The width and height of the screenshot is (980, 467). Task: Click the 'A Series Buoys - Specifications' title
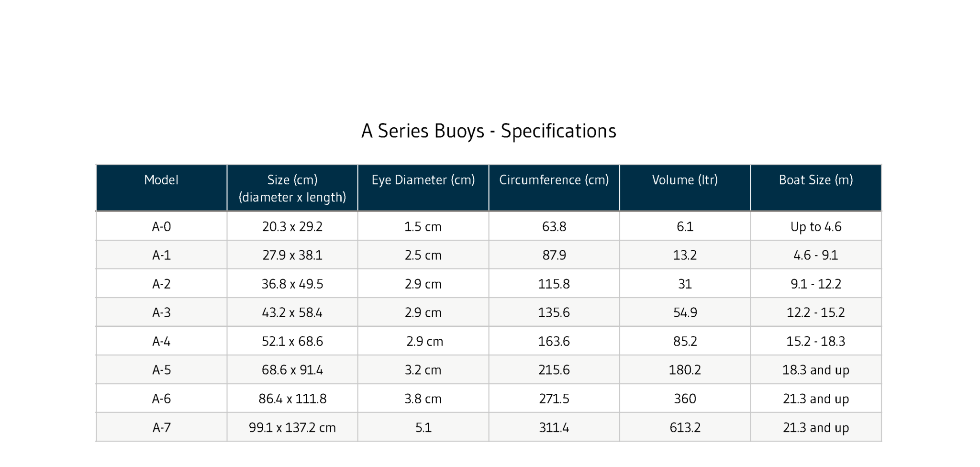(x=489, y=131)
